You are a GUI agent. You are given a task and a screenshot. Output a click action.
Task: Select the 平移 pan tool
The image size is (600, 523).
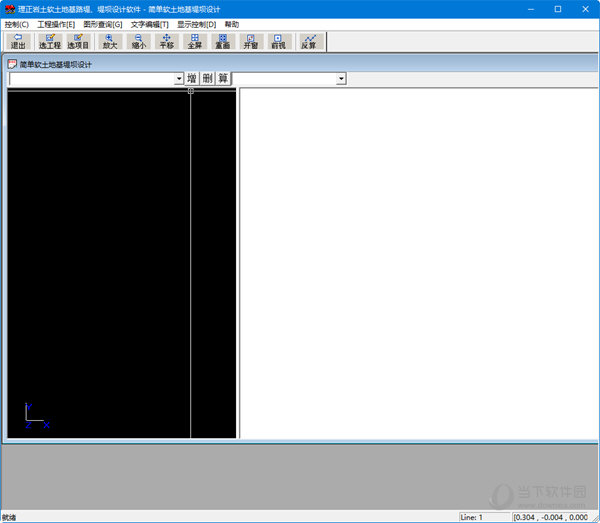click(166, 41)
